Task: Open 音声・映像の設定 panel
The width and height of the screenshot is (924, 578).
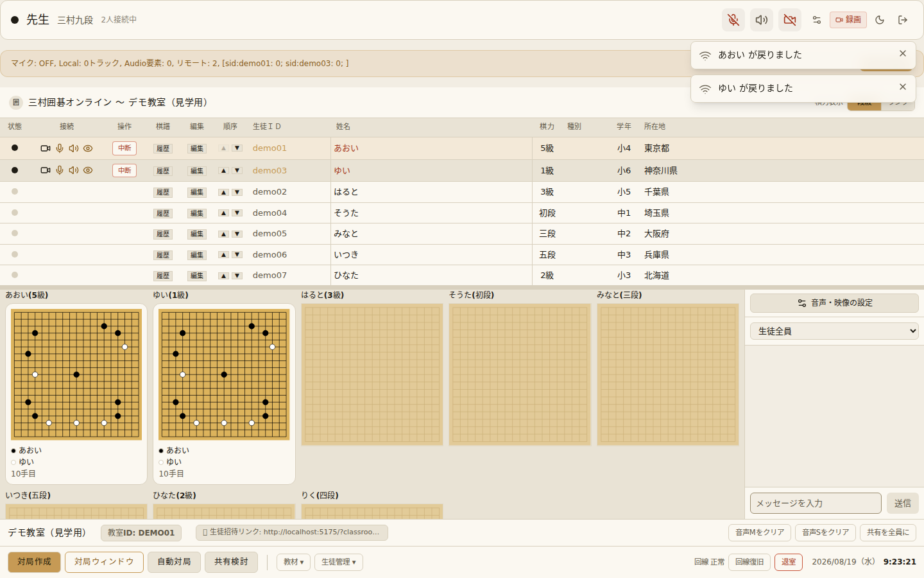Action: (834, 303)
